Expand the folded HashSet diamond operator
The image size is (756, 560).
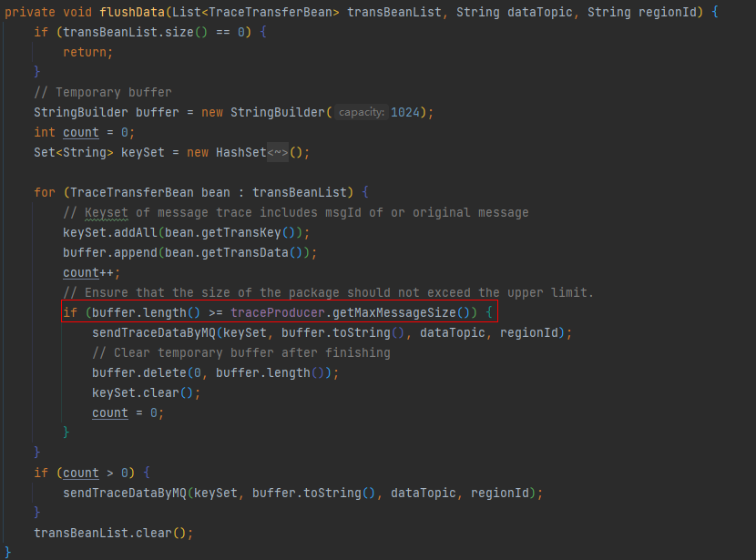(278, 152)
